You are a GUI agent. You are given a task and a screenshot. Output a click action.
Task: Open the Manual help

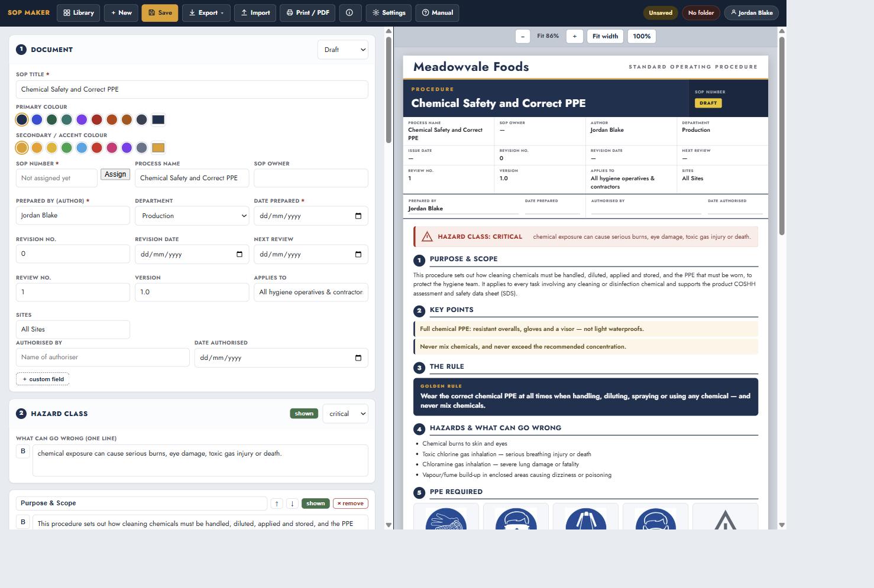coord(438,12)
